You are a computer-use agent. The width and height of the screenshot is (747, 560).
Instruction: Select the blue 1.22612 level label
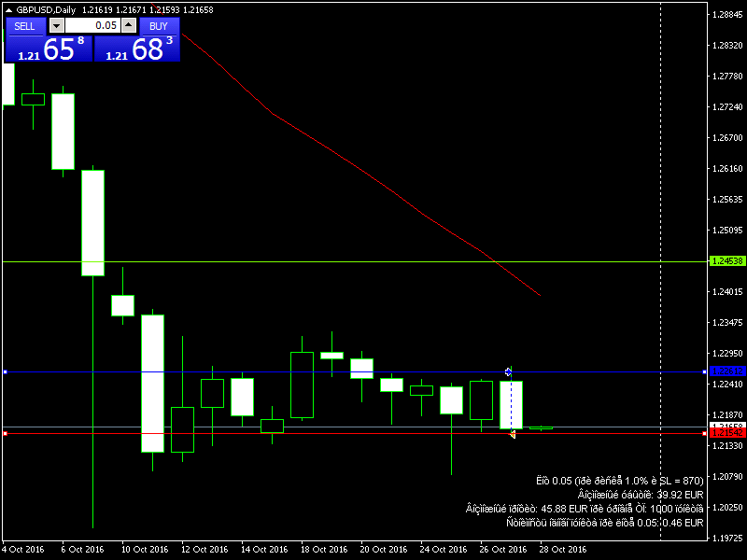click(x=727, y=371)
